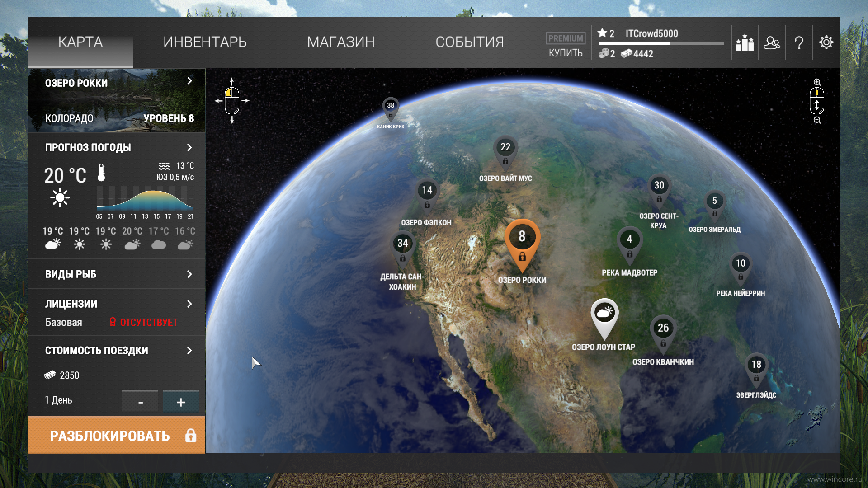Open the leaderboard podium icon
868x488 pixels.
click(745, 42)
